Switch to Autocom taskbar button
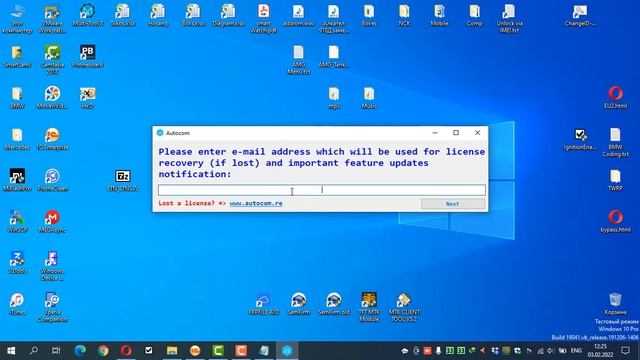640x360 pixels. click(x=287, y=350)
